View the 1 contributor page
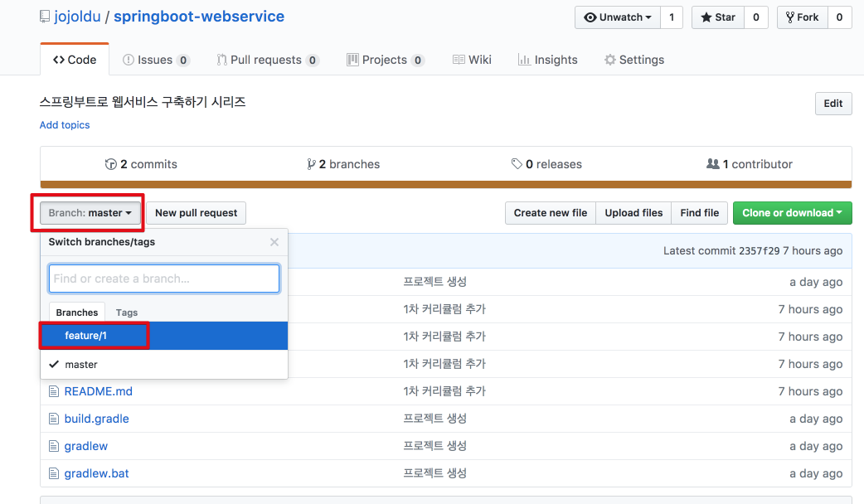 click(x=750, y=164)
